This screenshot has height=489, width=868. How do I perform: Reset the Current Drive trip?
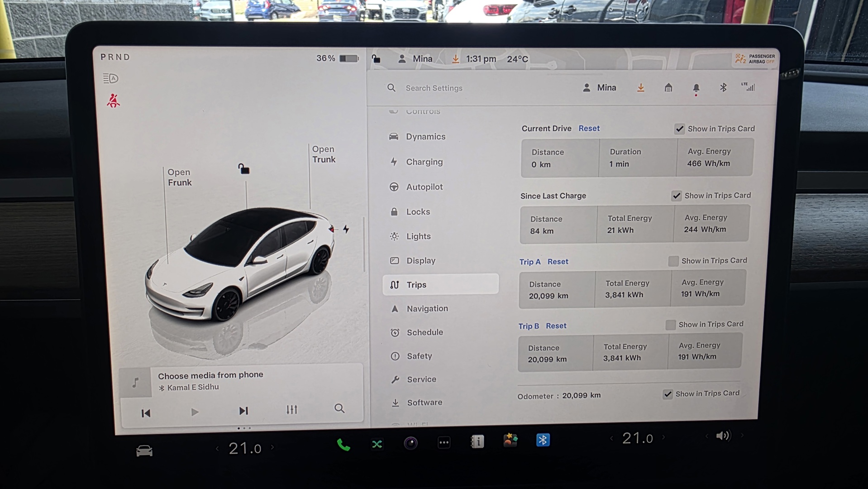589,129
